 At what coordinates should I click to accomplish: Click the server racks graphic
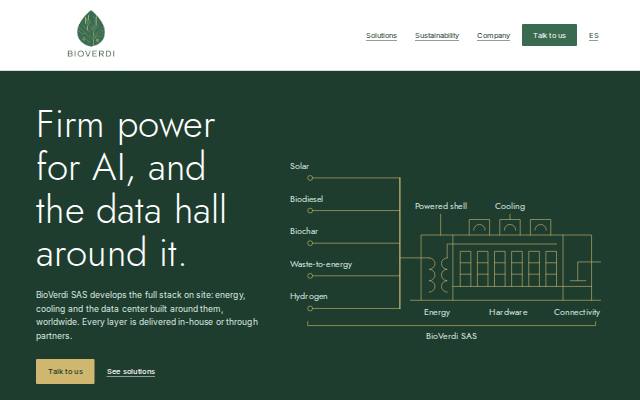tap(508, 269)
